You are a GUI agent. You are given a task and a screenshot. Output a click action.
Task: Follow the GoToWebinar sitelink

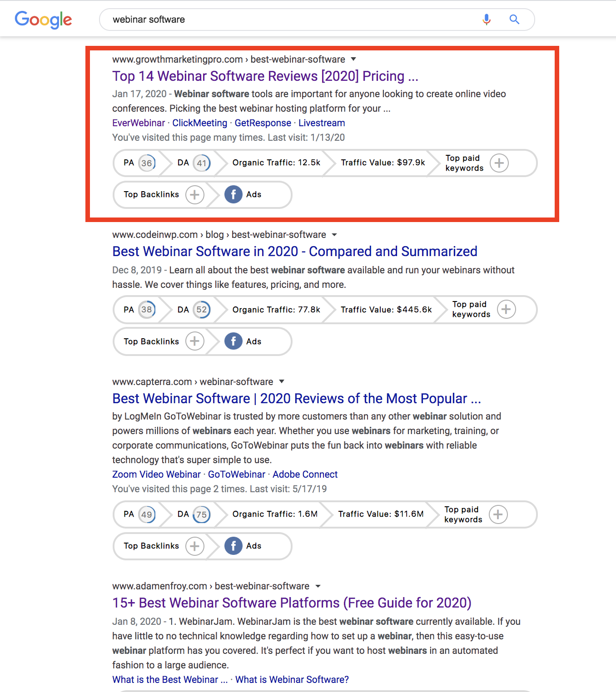(237, 475)
